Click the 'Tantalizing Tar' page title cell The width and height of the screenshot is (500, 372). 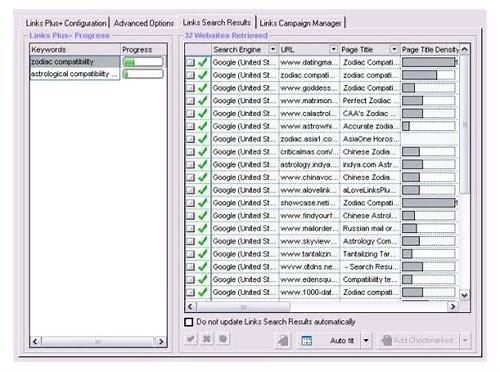[x=370, y=254]
